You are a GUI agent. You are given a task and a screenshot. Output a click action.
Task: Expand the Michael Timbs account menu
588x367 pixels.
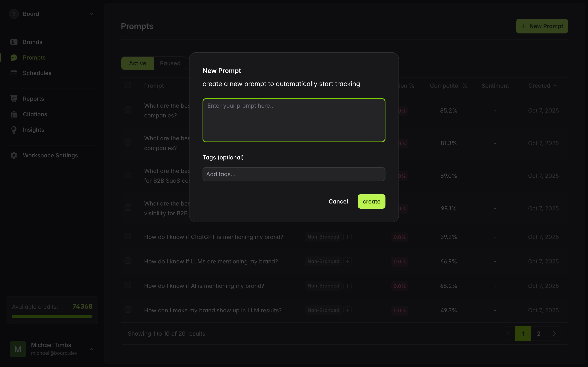coord(91,349)
